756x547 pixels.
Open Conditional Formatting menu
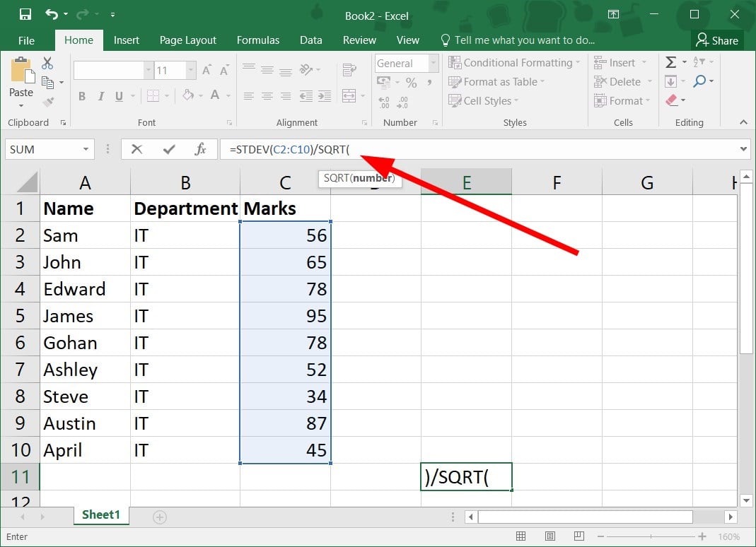tap(517, 63)
